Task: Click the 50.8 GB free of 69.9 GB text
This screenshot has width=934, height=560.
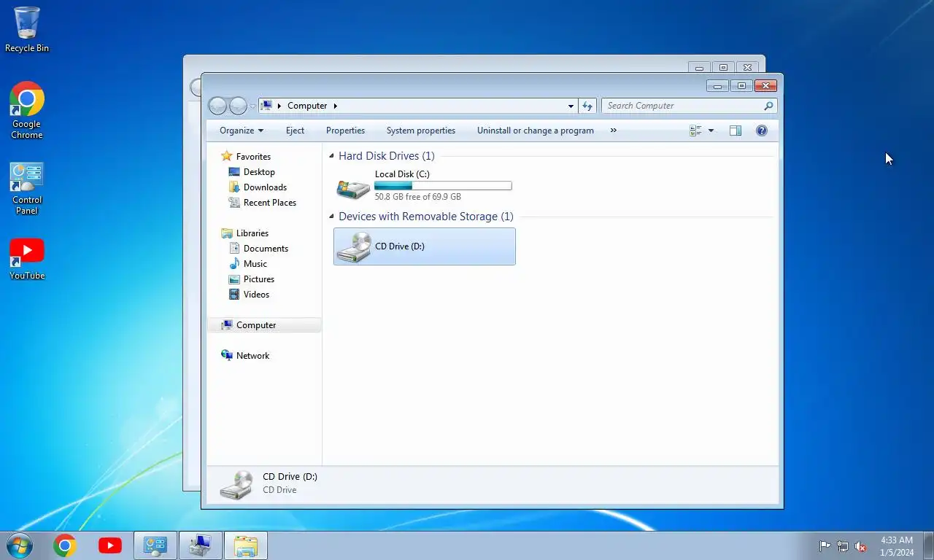Action: point(417,197)
